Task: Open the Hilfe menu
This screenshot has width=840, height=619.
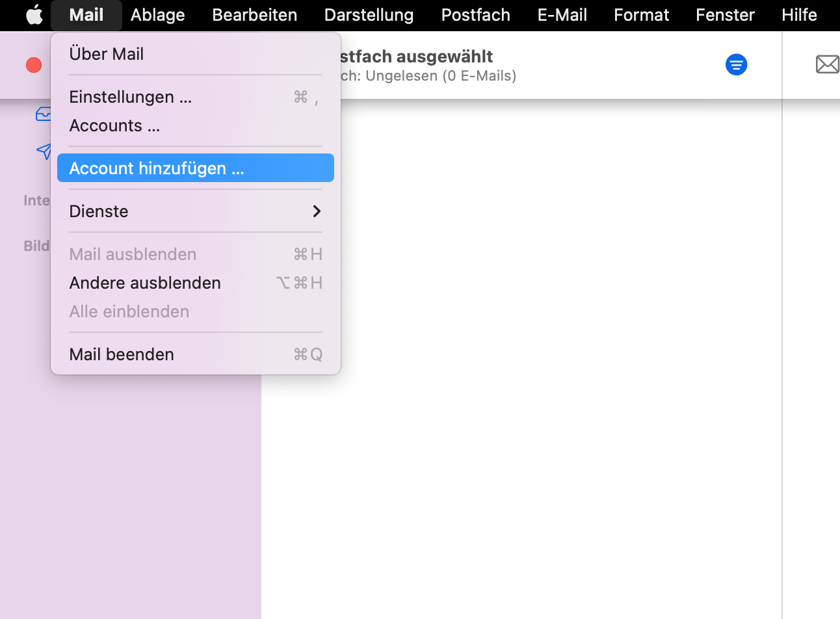Action: (799, 15)
